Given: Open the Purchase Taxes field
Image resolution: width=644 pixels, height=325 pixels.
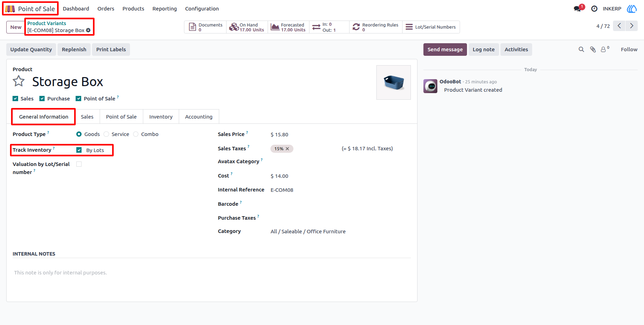Looking at the screenshot, I should 340,218.
